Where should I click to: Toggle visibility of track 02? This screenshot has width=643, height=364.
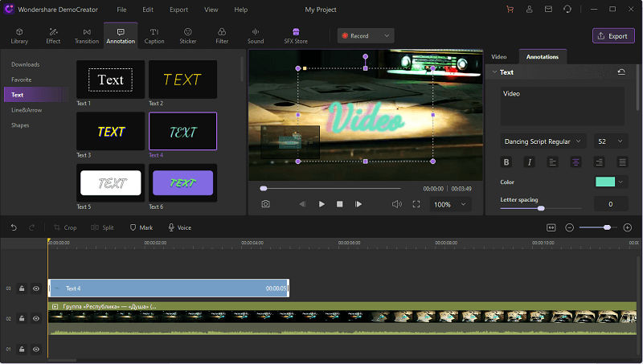click(36, 318)
